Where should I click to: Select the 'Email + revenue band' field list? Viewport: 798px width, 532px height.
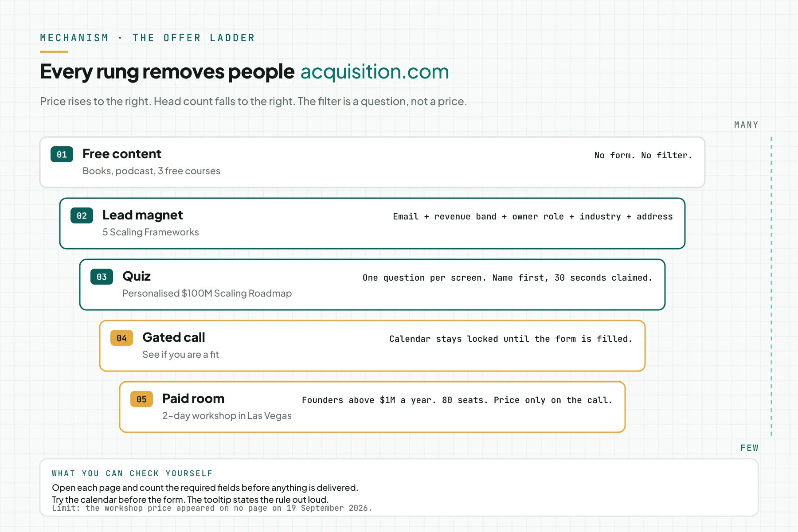[x=533, y=216]
